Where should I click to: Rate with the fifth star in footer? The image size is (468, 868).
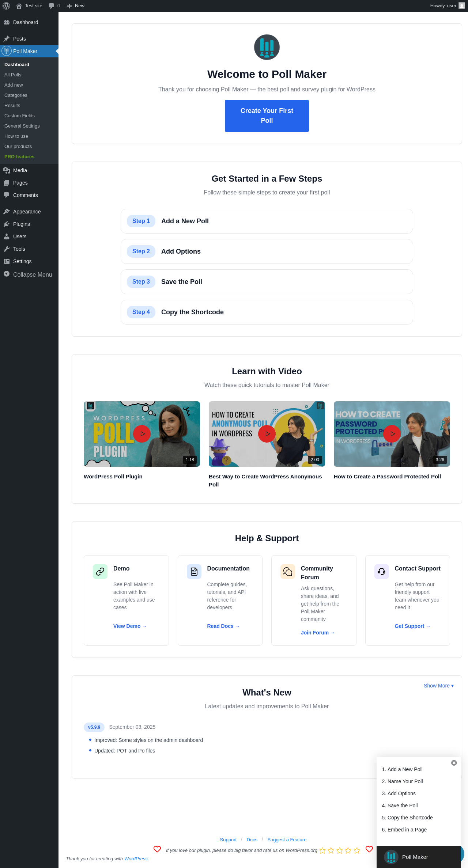[x=357, y=850]
